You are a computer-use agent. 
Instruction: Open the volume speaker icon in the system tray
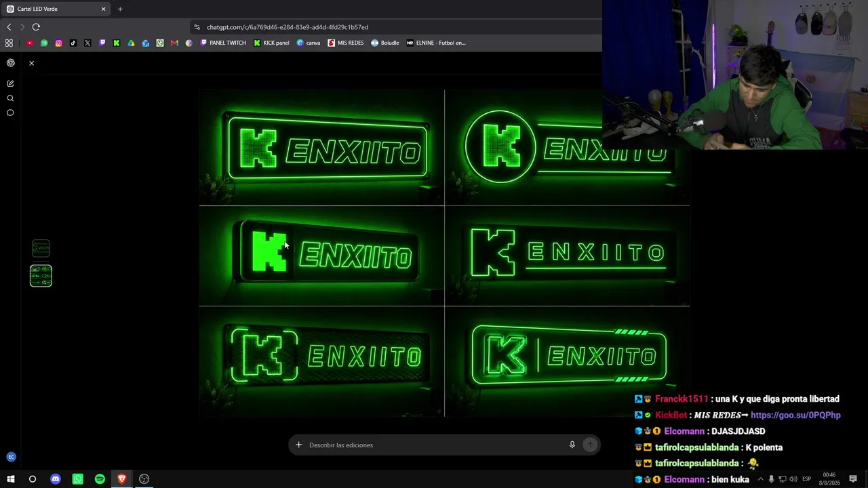tap(793, 479)
